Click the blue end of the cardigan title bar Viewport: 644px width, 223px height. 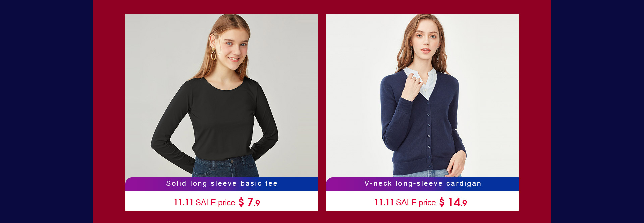pyautogui.click(x=508, y=184)
